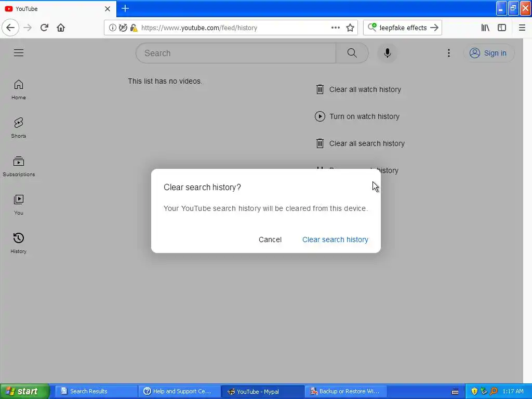This screenshot has height=399, width=532.
Task: Switch to Search Results taskbar window
Action: [95, 391]
